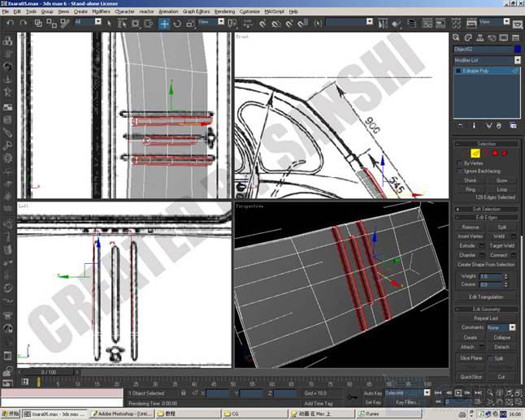This screenshot has height=420, width=525.
Task: Toggle the selection lock icon in status bar
Action: click(x=184, y=393)
